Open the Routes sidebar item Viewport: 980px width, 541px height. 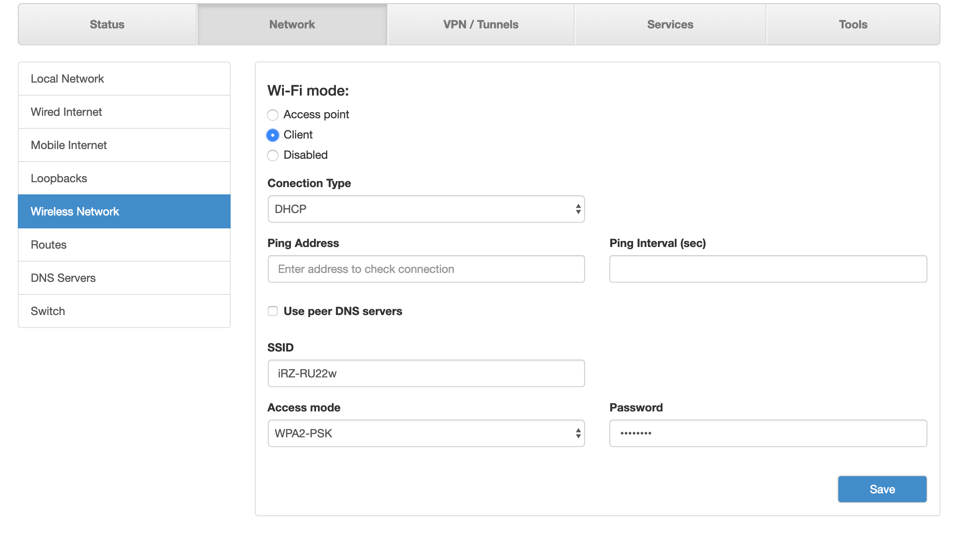[x=124, y=245]
